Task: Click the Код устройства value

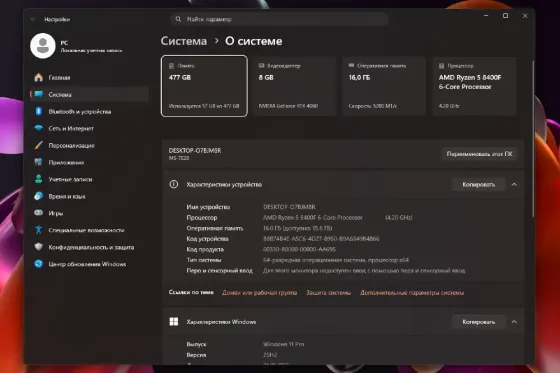Action: (321, 238)
